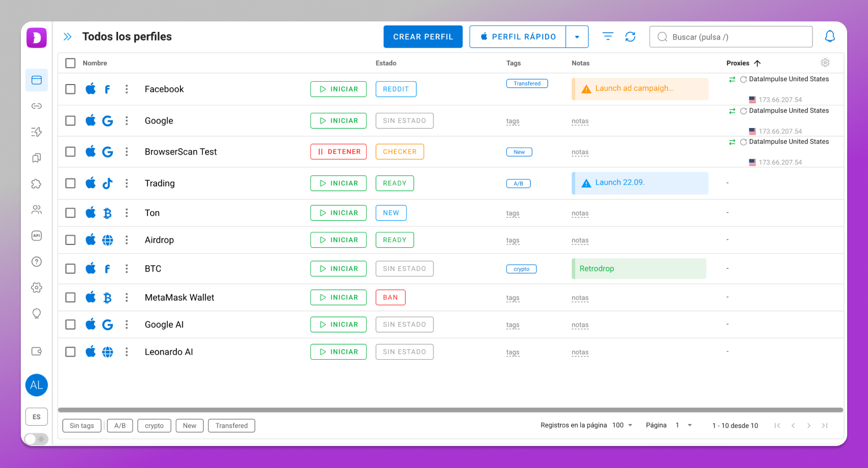Jump to the last page arrow

click(x=825, y=426)
